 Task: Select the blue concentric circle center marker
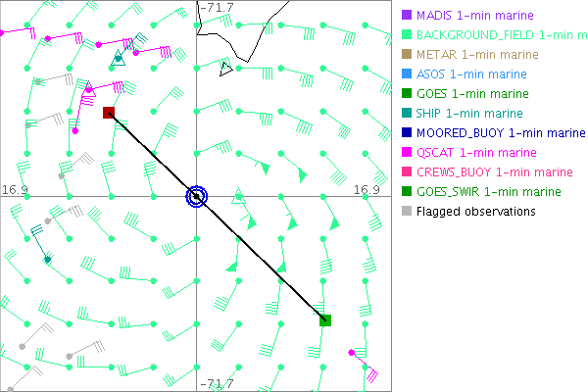[x=197, y=196]
